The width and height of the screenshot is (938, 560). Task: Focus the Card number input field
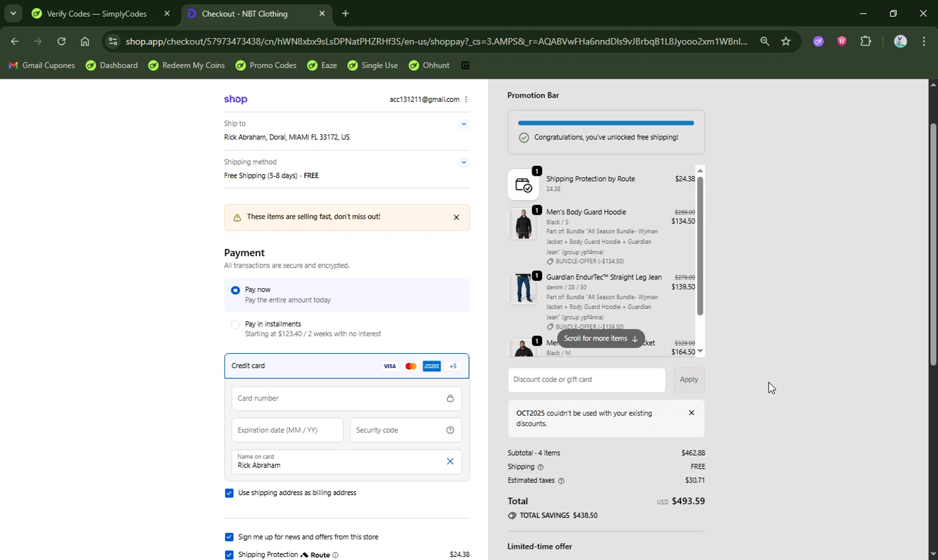click(x=346, y=399)
